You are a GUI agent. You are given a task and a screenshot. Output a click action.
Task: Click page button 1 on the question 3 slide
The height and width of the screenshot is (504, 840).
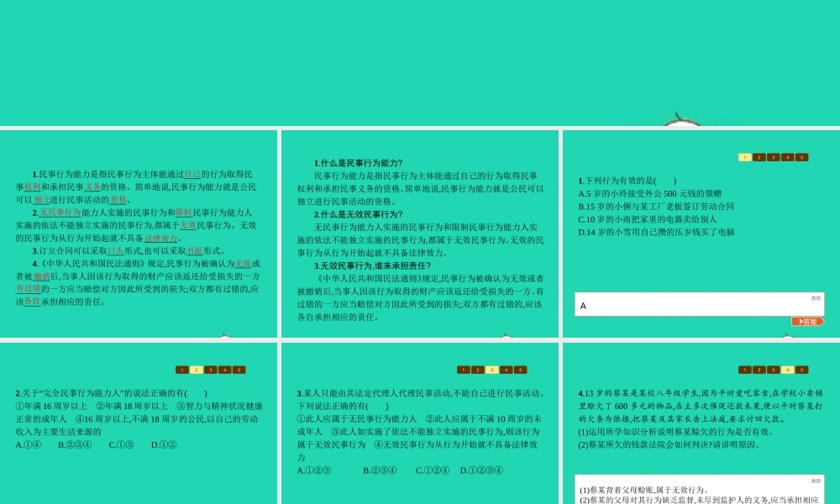(x=464, y=370)
